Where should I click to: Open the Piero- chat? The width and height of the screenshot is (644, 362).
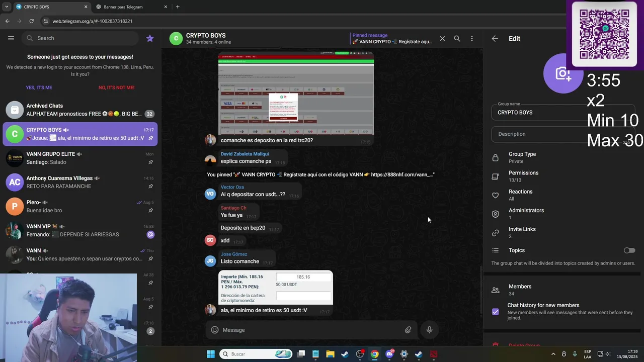[x=80, y=207]
